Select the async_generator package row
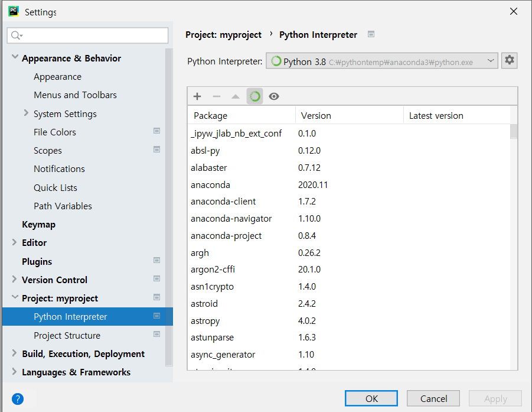Screen dimensions: 532x412 pos(349,354)
